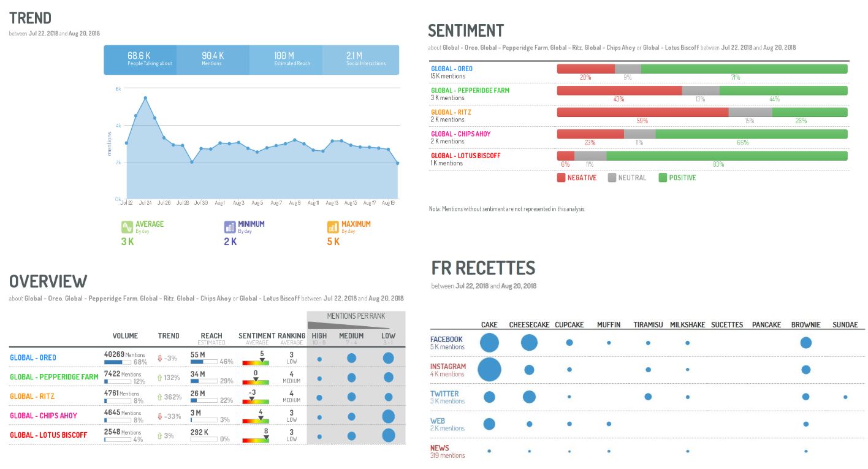Screen dimensions: 868x469
Task: Click the red Negative legend swatch
Action: coord(561,178)
